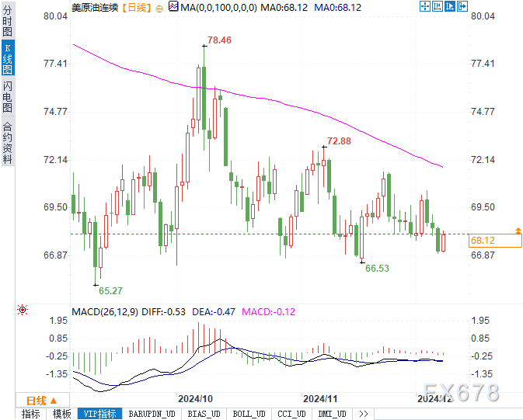523x420 pixels.
Task: Click the second blue chart toolbar icon
Action: pos(438,6)
